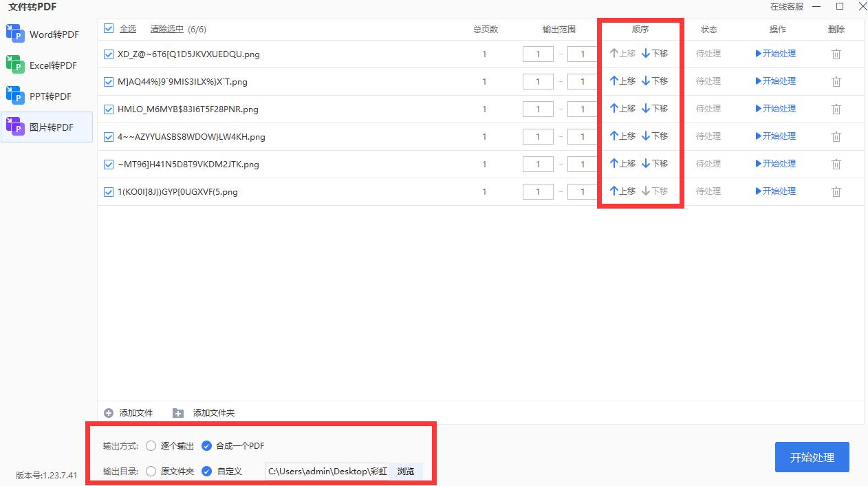Delete the XD_Z@~6T6 file via trash icon
Viewport: 868px width, 486px height.
point(836,54)
